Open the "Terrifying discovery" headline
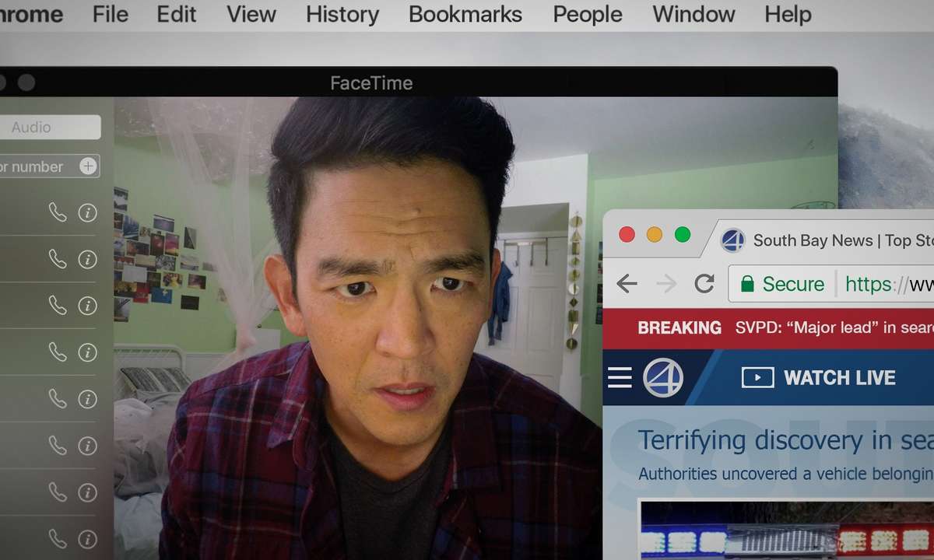This screenshot has height=560, width=934. tap(785, 441)
